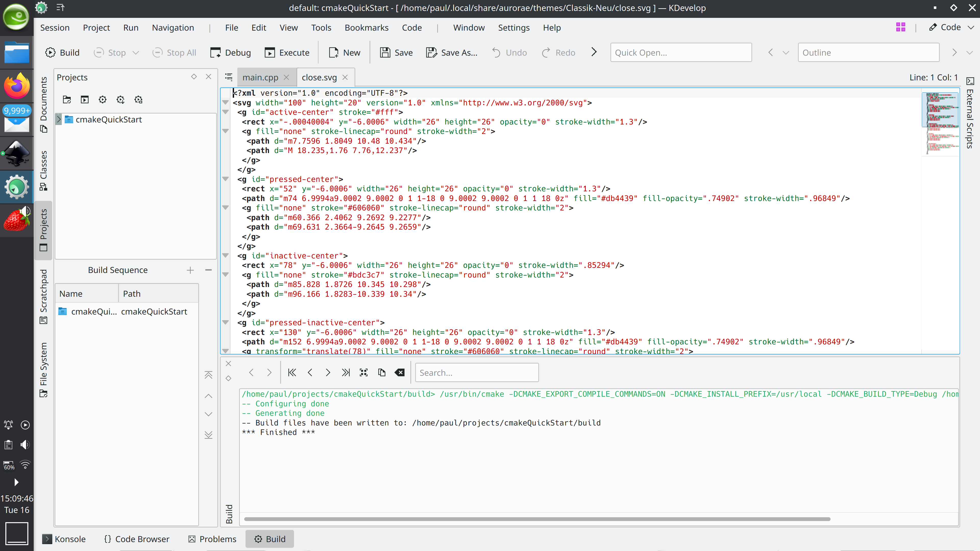980x551 pixels.
Task: Click the Build toolbar button
Action: tap(62, 53)
